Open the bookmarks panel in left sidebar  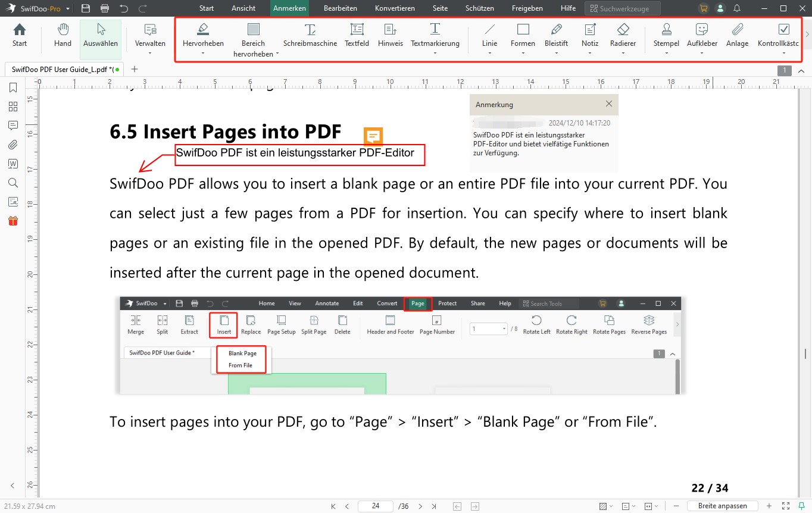pyautogui.click(x=13, y=87)
